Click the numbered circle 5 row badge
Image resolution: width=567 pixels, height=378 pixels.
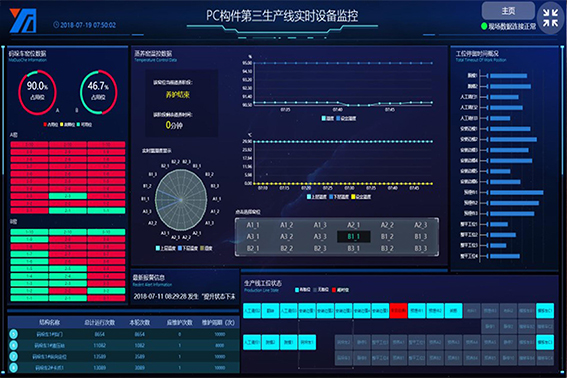[13, 334]
